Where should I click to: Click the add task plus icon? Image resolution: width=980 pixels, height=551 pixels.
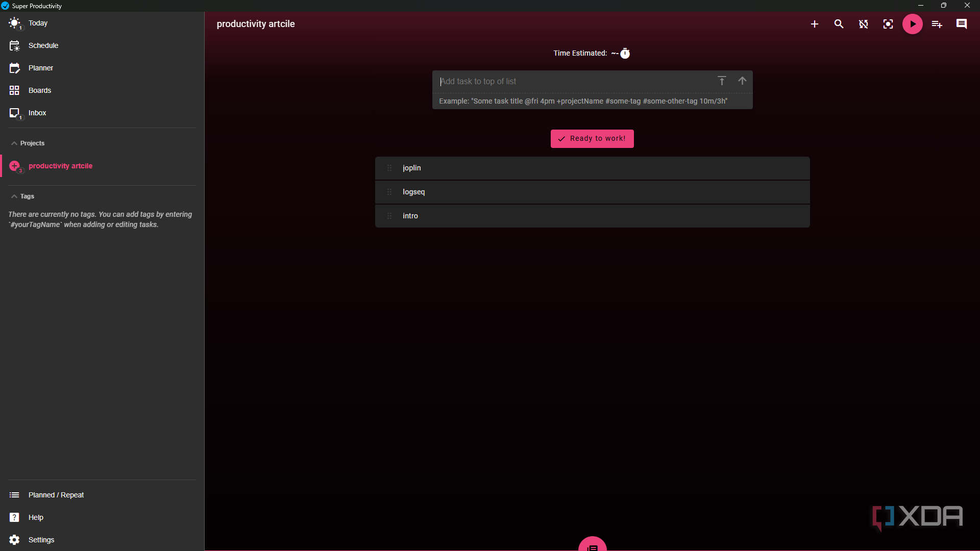coord(815,24)
